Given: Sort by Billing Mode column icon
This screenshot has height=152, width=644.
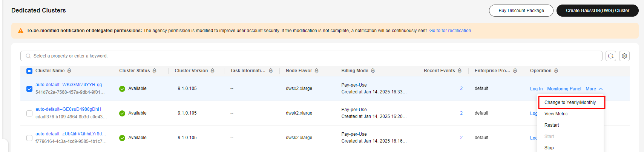Looking at the screenshot, I should click(x=373, y=71).
